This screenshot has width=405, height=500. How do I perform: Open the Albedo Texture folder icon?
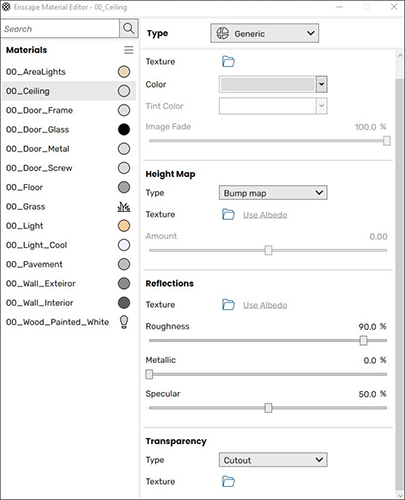(x=228, y=61)
